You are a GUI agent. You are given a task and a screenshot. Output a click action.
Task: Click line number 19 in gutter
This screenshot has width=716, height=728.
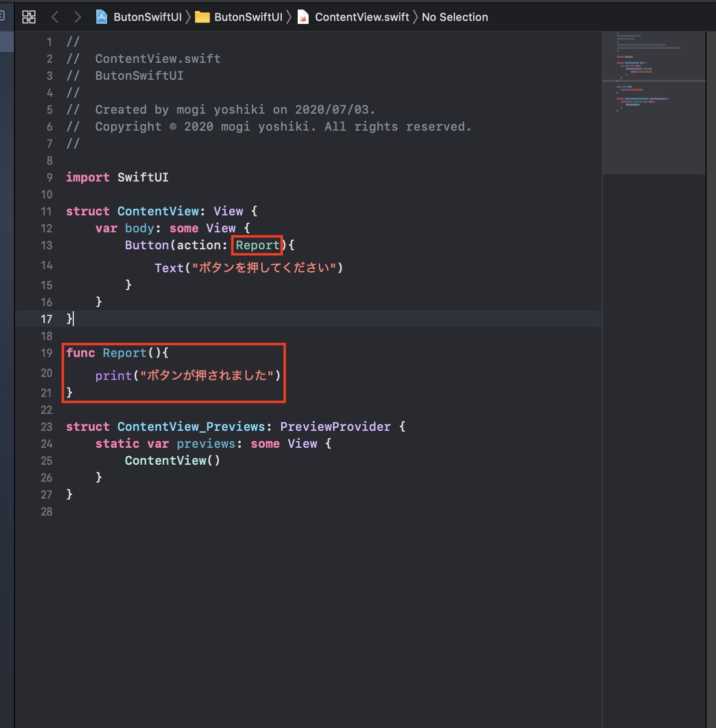point(46,353)
